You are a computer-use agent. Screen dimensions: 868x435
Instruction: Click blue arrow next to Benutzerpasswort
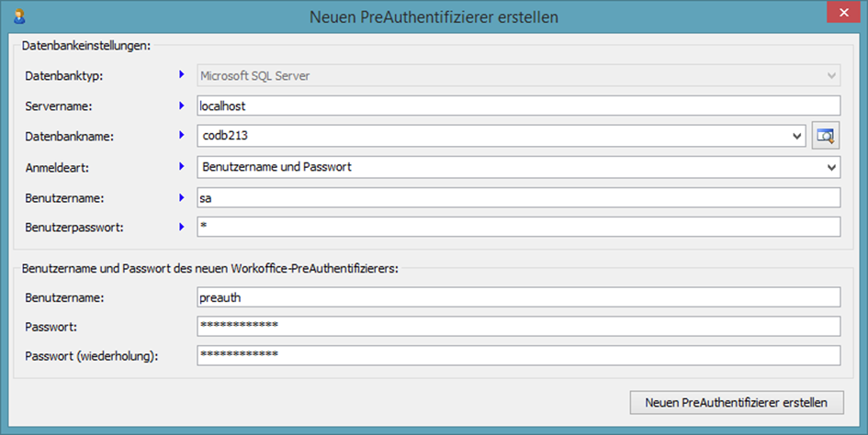182,227
